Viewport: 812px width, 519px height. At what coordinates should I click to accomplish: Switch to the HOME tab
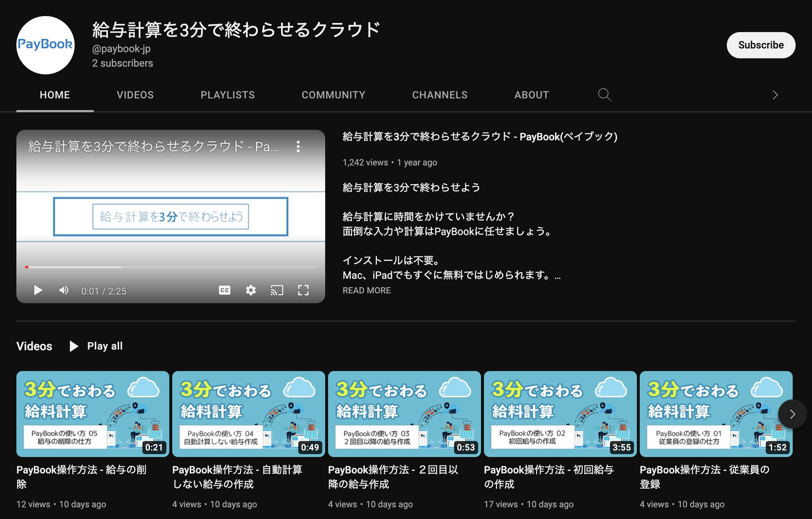pos(55,95)
